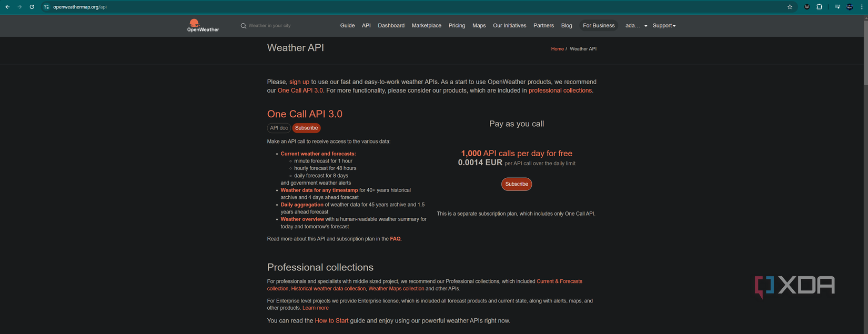Open the Blog link in navbar

(x=567, y=25)
